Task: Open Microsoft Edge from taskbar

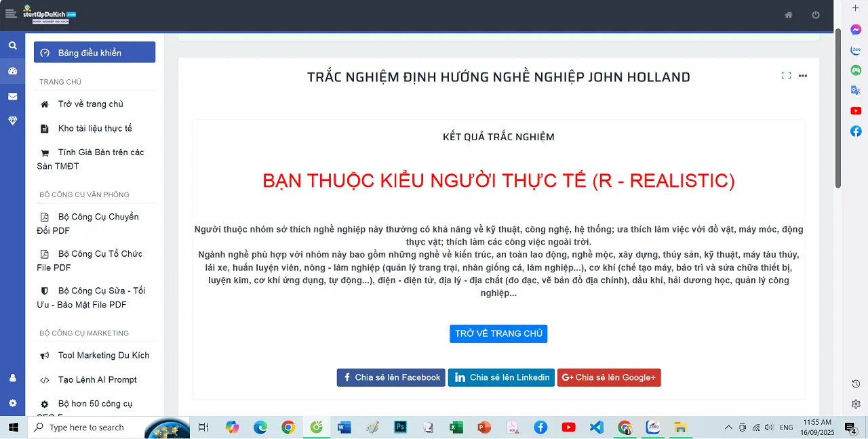Action: pyautogui.click(x=260, y=427)
